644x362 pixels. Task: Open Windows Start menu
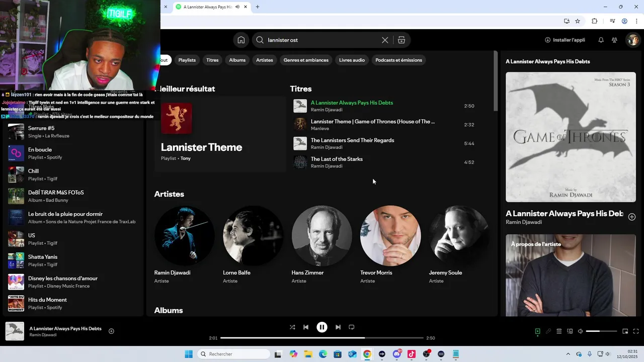[189, 354]
